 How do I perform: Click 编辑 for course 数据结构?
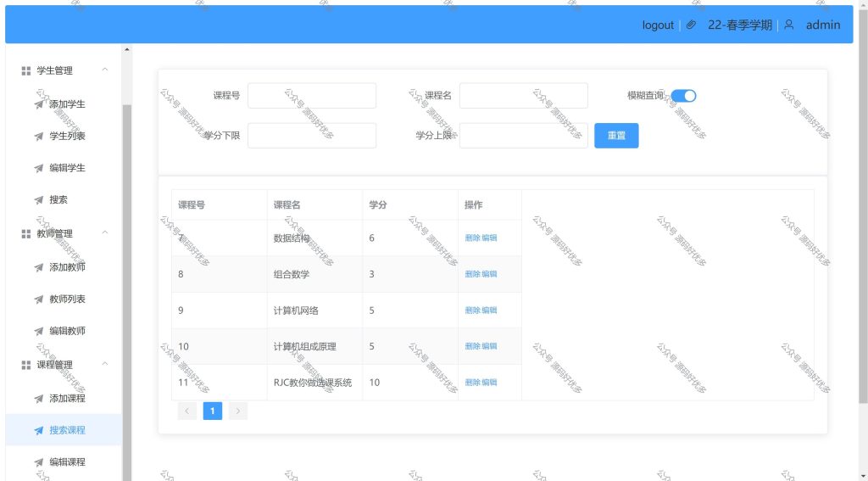(489, 238)
